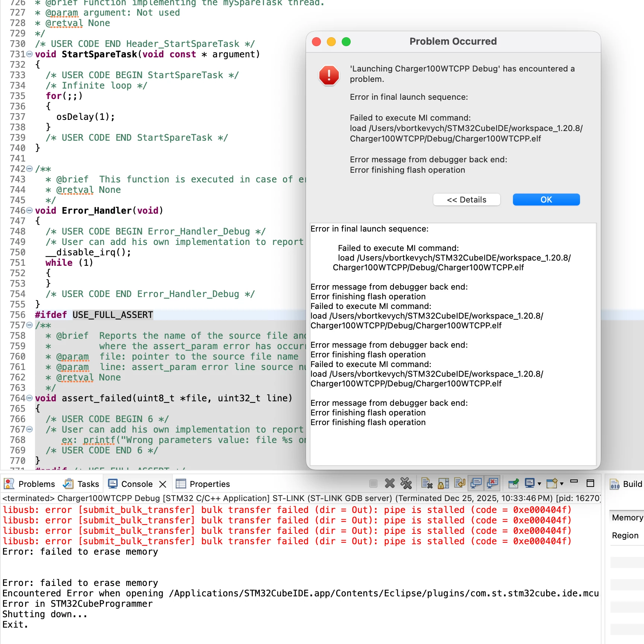Click the __disable_irq(); statement
Image resolution: width=644 pixels, height=644 pixels.
[x=88, y=252]
